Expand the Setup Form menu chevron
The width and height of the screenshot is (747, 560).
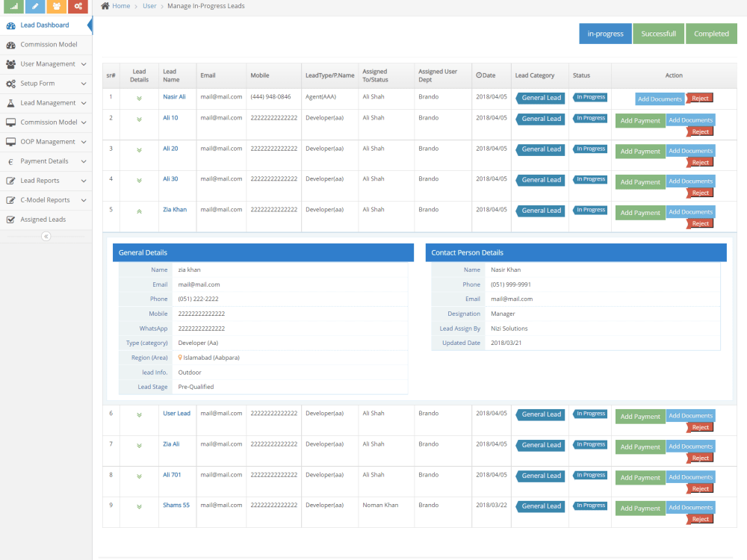tap(84, 84)
